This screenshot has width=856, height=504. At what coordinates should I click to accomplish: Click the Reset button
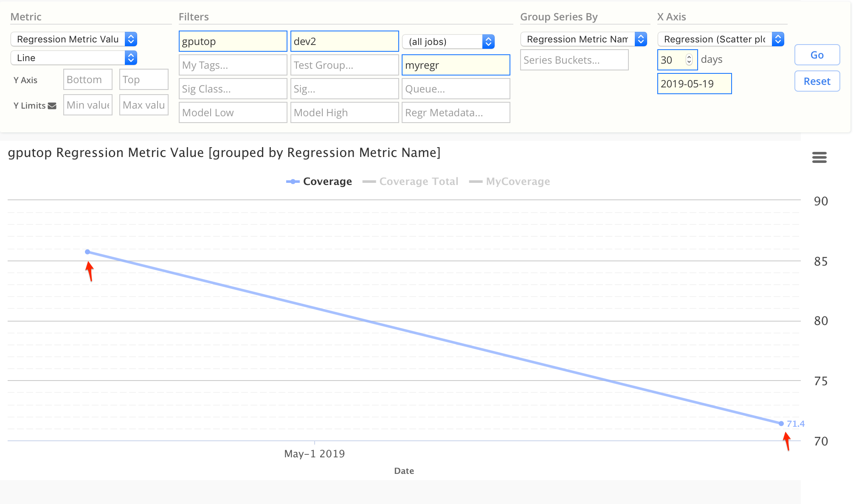click(x=817, y=81)
